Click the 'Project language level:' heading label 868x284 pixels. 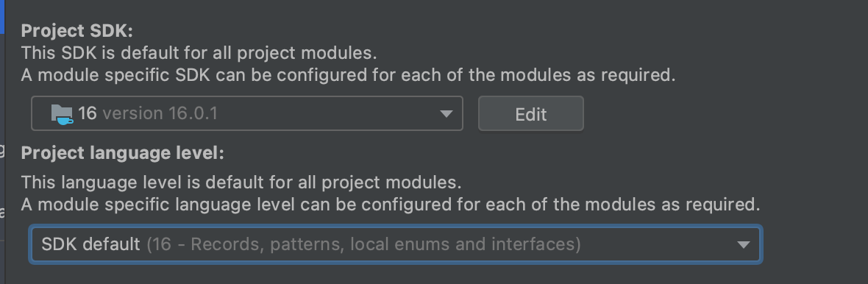pyautogui.click(x=122, y=153)
